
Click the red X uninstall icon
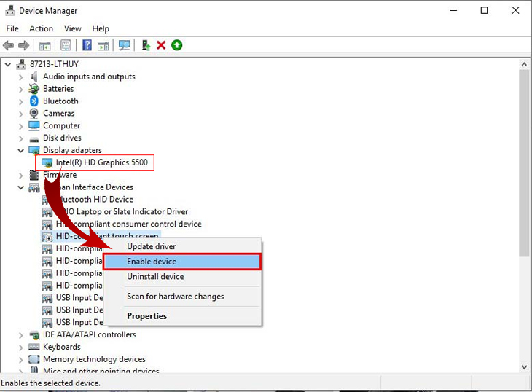(x=161, y=45)
